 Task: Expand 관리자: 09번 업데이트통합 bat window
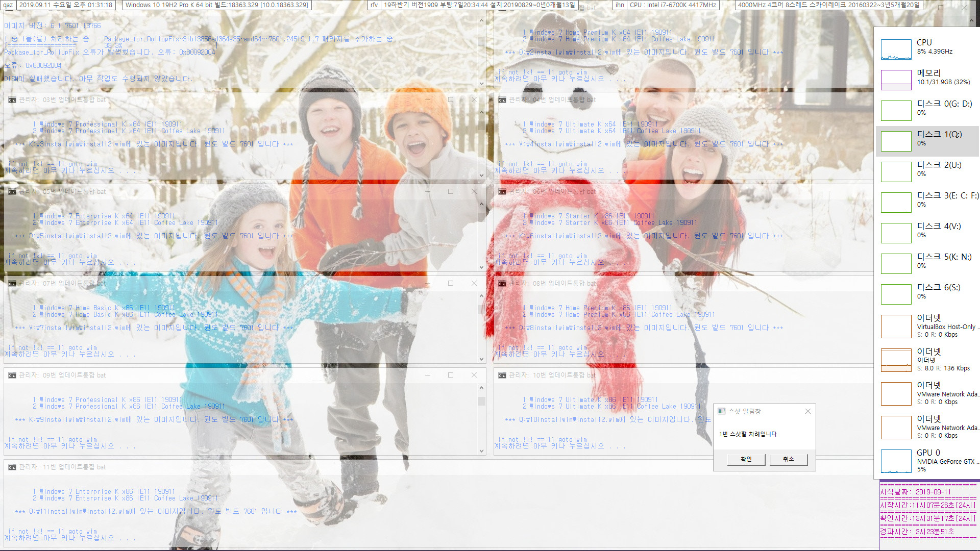450,375
